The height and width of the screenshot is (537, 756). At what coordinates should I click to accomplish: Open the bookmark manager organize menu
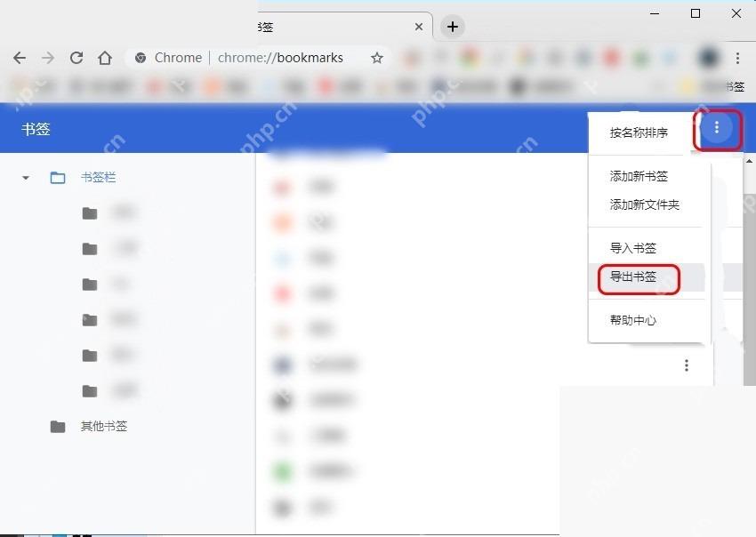pos(717,127)
